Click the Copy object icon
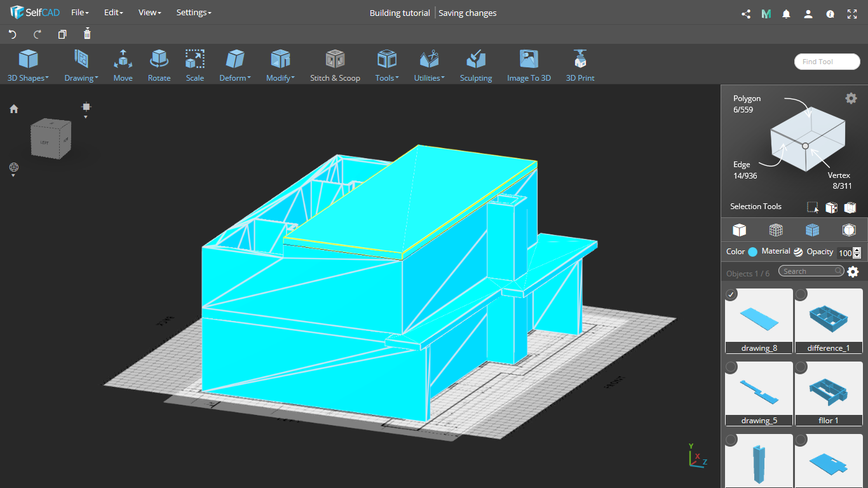Screen dimensions: 868x488 point(62,34)
